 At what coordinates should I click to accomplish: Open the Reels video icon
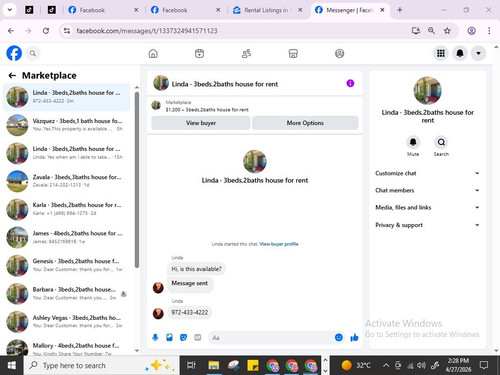(199, 53)
